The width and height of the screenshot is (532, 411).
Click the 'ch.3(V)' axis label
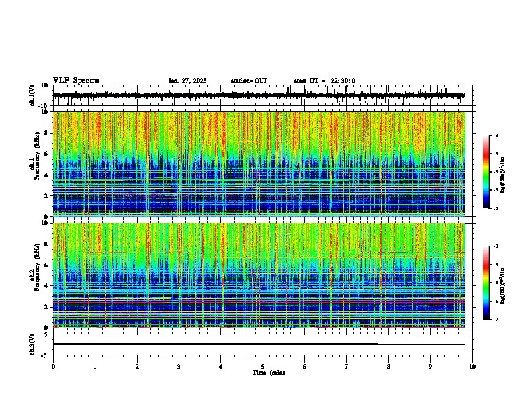32,345
